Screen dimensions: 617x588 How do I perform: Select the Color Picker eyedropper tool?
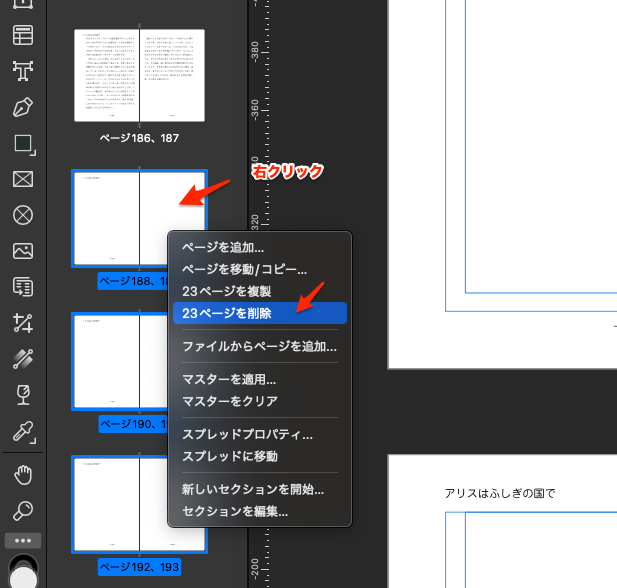pos(23,432)
